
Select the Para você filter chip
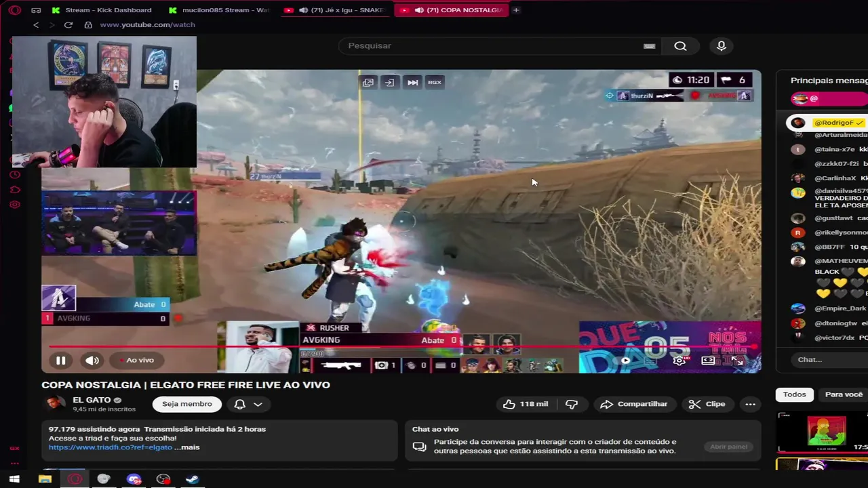pyautogui.click(x=843, y=394)
